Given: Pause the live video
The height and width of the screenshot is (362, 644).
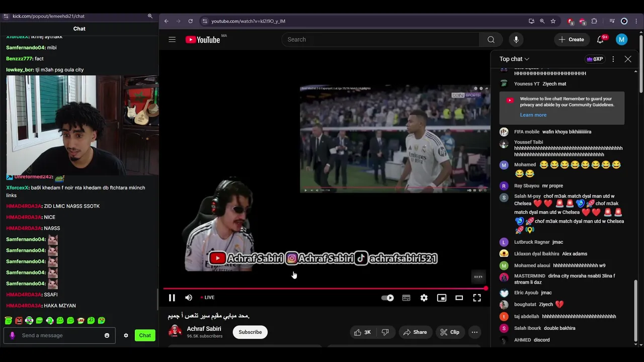Looking at the screenshot, I should (172, 298).
